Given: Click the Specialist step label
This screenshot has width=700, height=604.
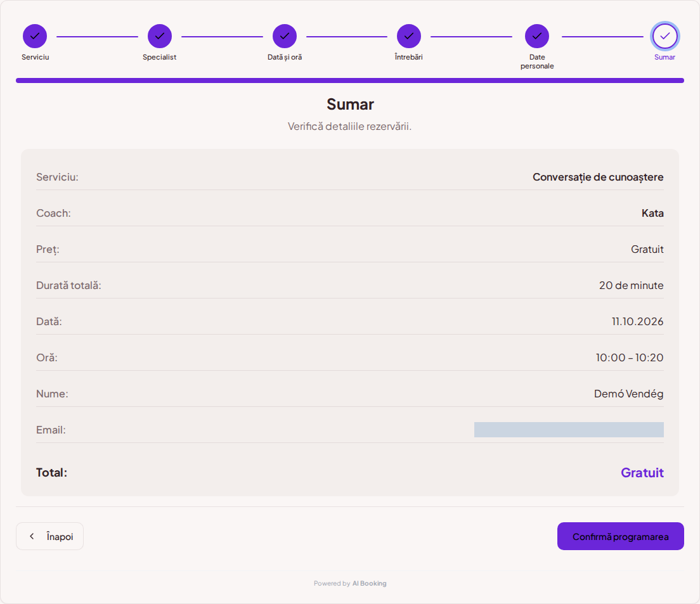Looking at the screenshot, I should coord(159,57).
